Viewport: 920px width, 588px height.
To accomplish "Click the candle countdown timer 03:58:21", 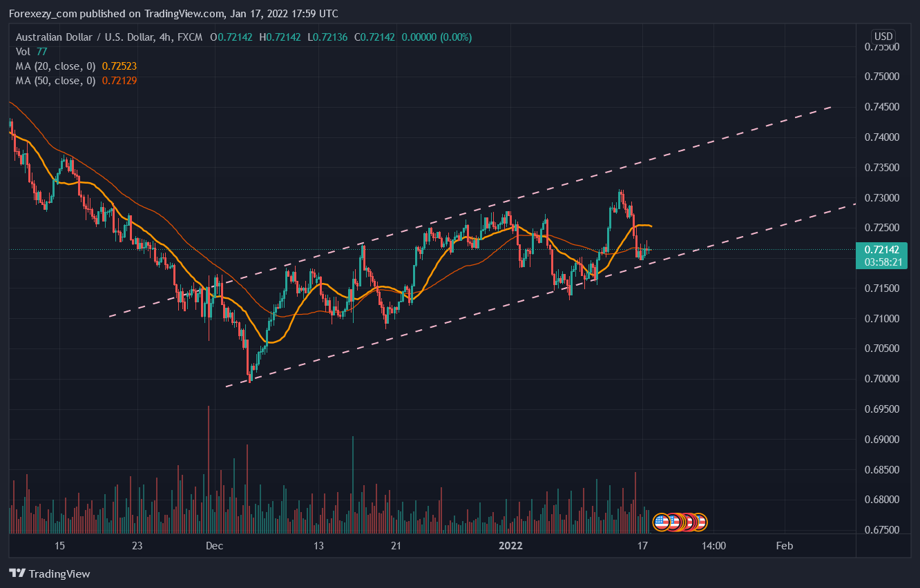I will coord(884,262).
